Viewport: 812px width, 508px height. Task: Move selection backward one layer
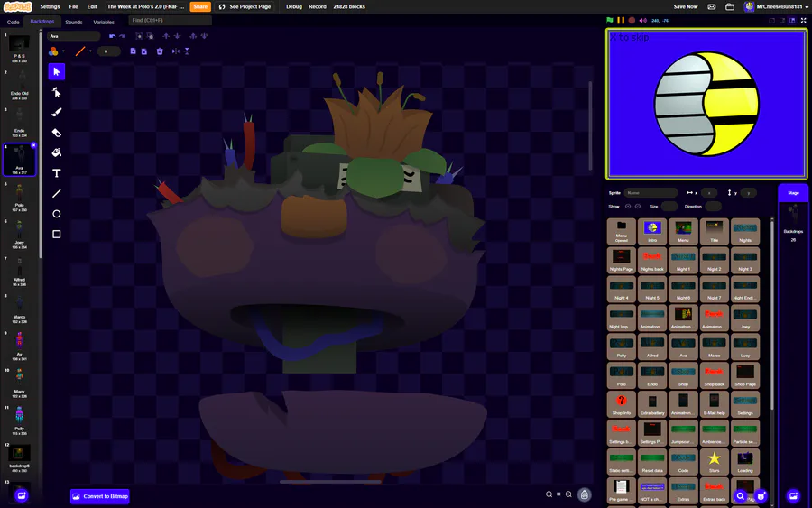[177, 36]
